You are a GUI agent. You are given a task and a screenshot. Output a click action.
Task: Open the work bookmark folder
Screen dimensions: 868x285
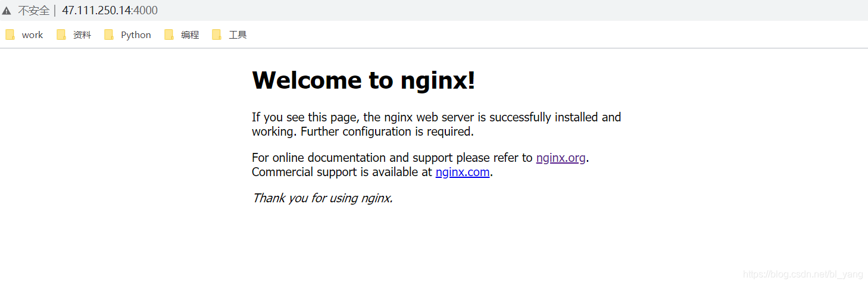pos(24,35)
